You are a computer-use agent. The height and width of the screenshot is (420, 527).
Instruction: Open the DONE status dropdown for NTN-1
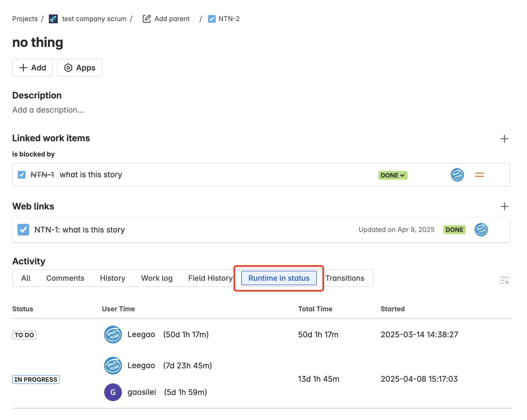tap(392, 175)
